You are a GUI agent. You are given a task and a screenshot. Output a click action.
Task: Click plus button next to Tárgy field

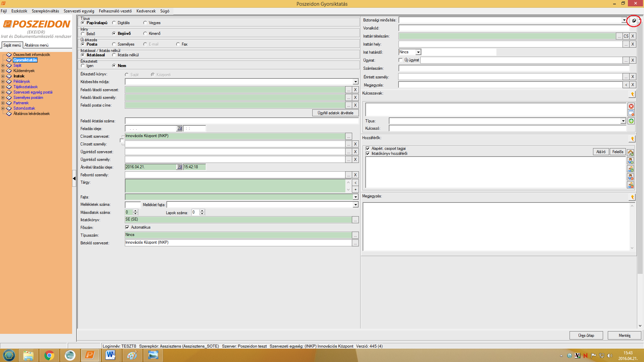point(355,190)
